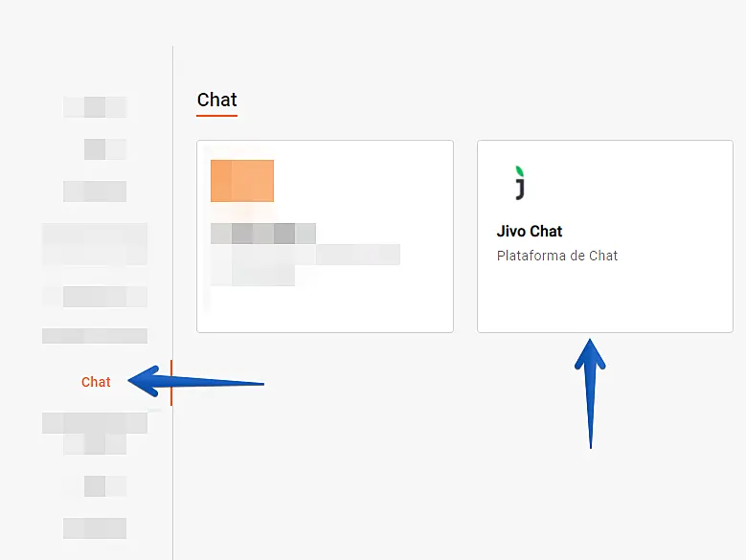The width and height of the screenshot is (746, 560).
Task: Click the orange underline beneath the Chat heading
Action: click(217, 116)
